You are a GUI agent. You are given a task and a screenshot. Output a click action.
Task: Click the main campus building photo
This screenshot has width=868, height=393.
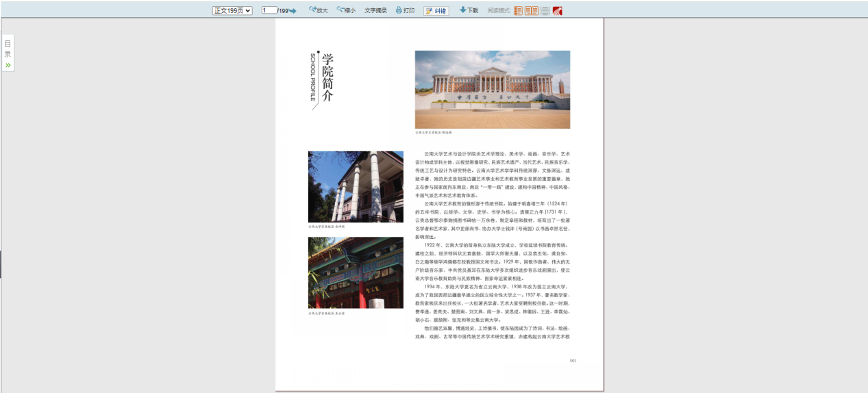492,90
